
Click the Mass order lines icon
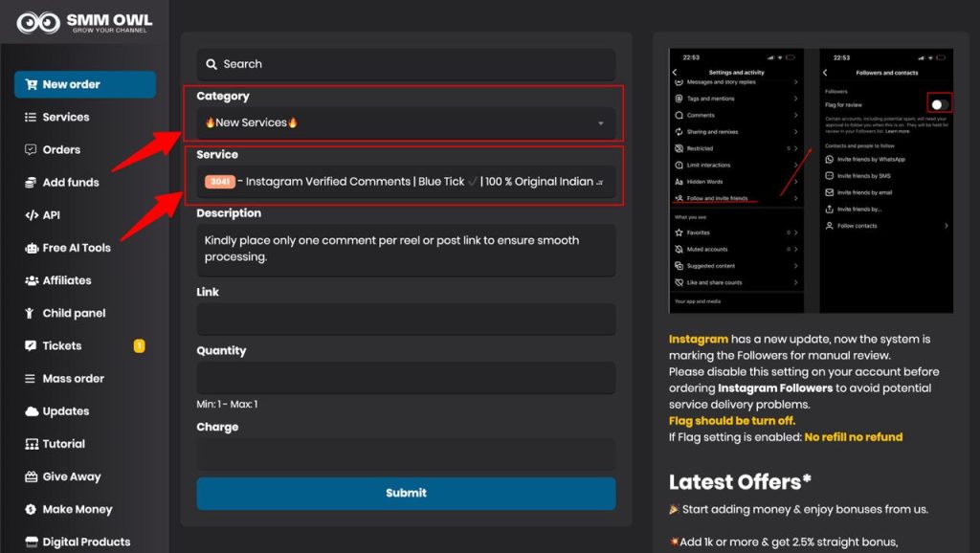(30, 379)
